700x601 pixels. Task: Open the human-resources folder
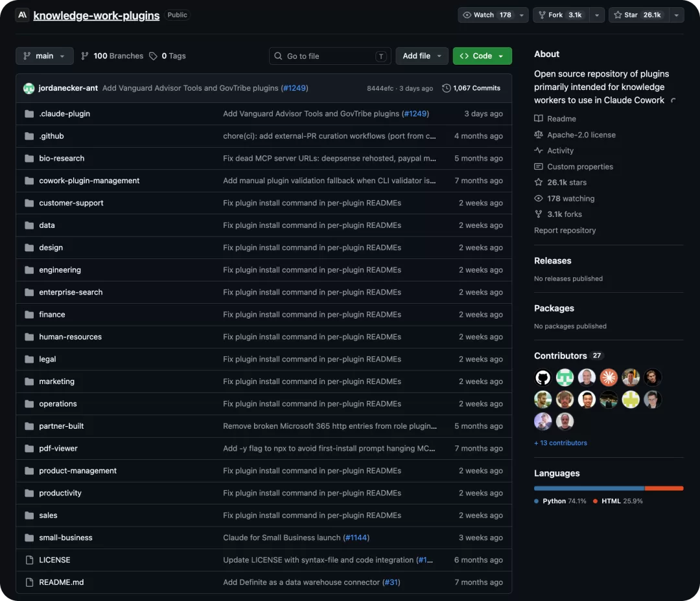coord(70,337)
